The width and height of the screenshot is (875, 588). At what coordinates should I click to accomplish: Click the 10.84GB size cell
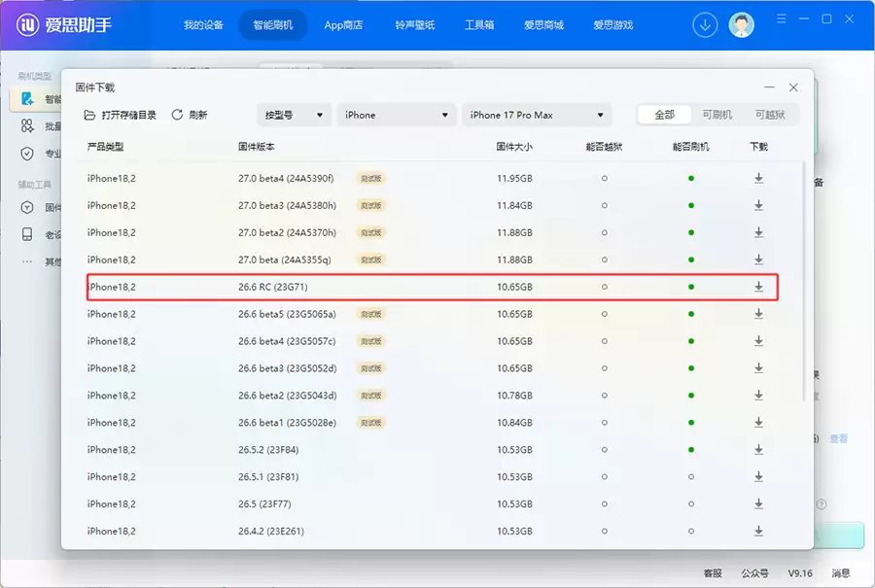coord(514,423)
